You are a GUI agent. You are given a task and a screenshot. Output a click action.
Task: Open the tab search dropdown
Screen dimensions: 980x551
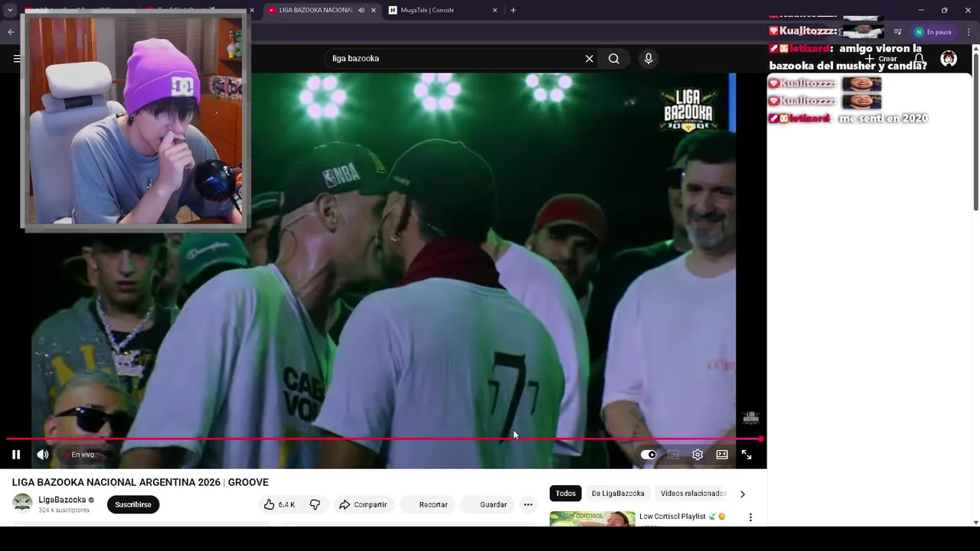click(10, 10)
